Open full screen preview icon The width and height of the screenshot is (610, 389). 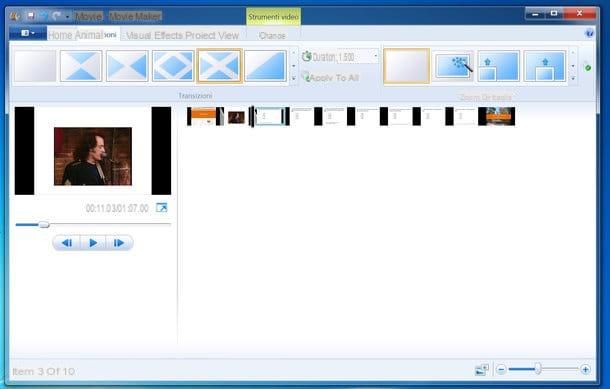161,208
